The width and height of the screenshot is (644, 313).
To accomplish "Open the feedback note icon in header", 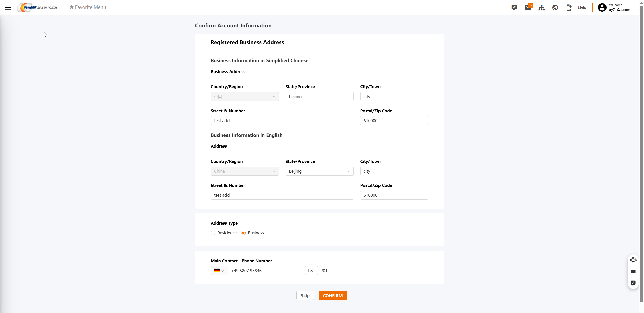I will pyautogui.click(x=514, y=7).
